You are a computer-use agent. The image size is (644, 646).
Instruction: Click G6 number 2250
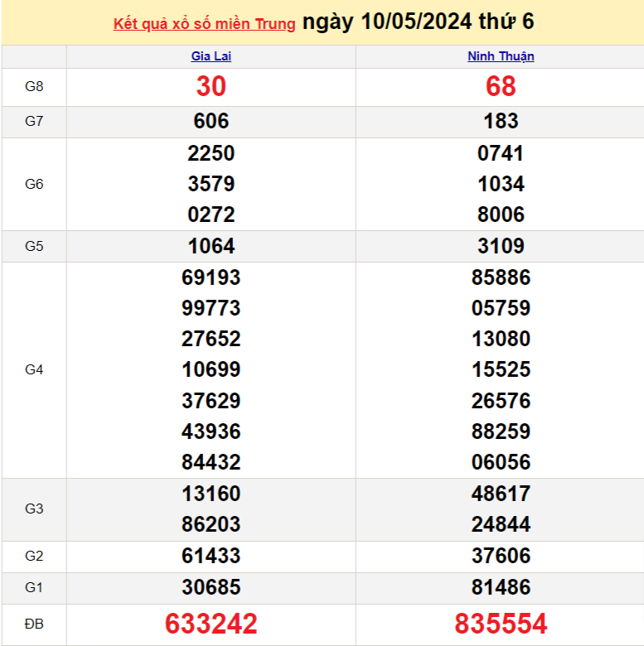click(211, 153)
